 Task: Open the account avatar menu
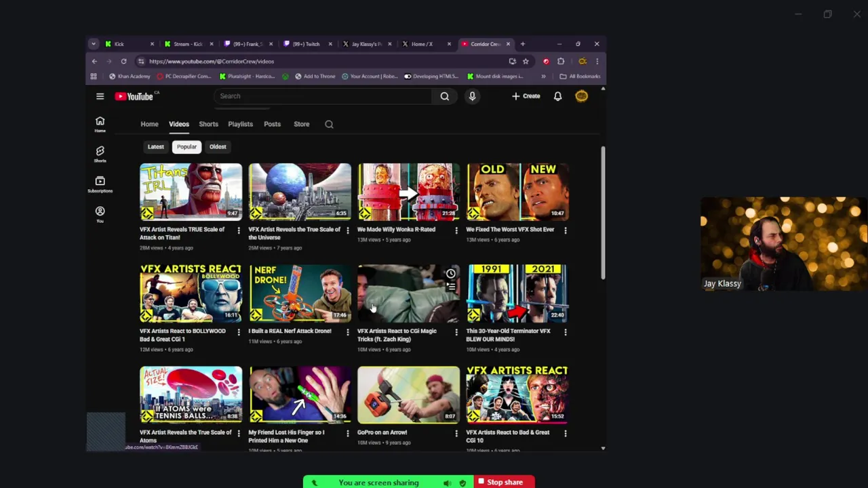click(x=582, y=96)
